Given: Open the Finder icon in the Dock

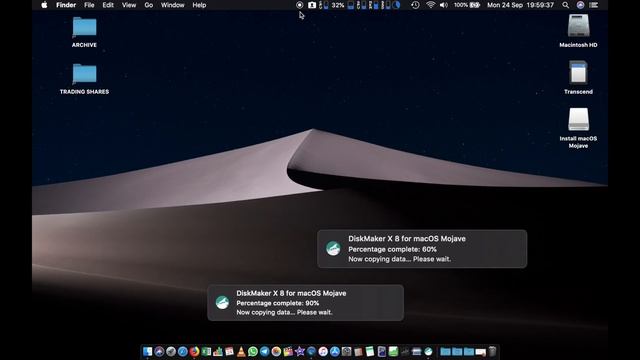Looking at the screenshot, I should (147, 351).
